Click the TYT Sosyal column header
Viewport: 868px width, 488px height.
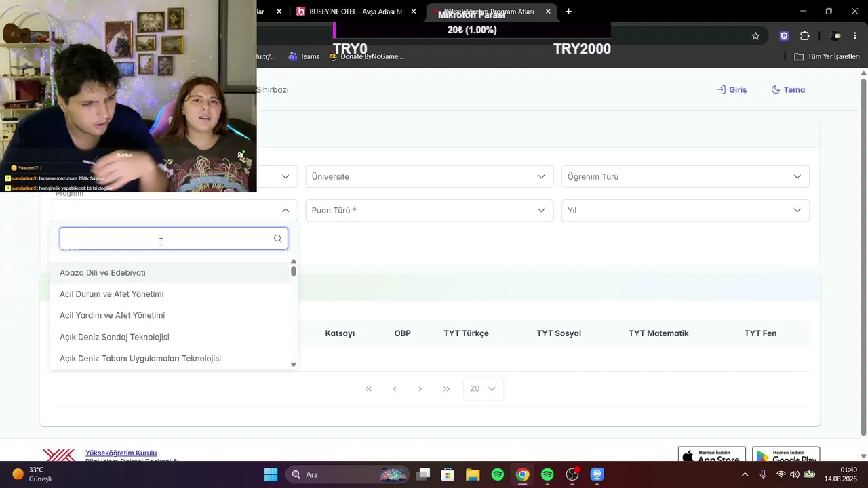coord(559,333)
